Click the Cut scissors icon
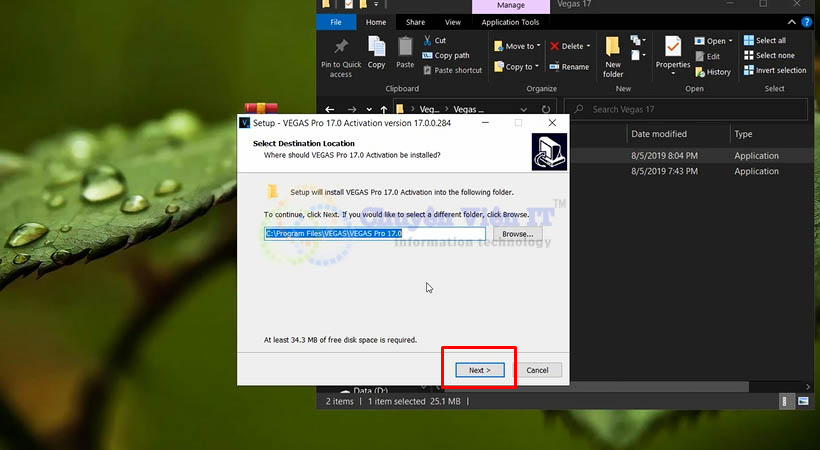Image resolution: width=820 pixels, height=450 pixels. click(428, 41)
